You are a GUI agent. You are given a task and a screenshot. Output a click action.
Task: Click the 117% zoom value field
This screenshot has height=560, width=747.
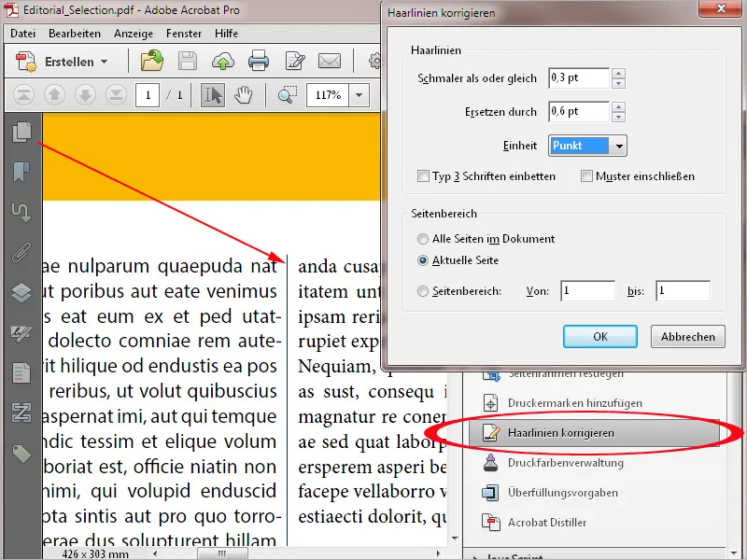pos(328,95)
